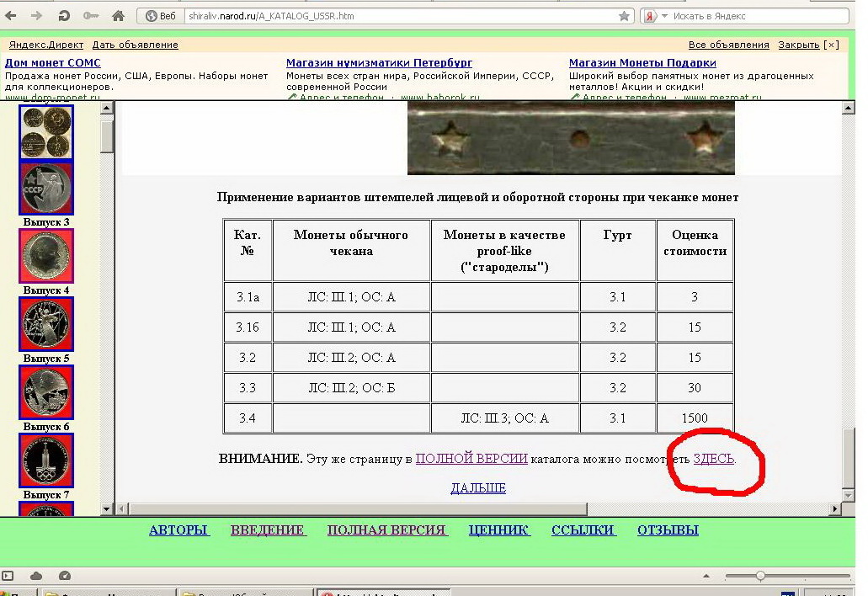Click the zoom slider in the status bar
Image resolution: width=868 pixels, height=596 pixels.
[x=760, y=576]
